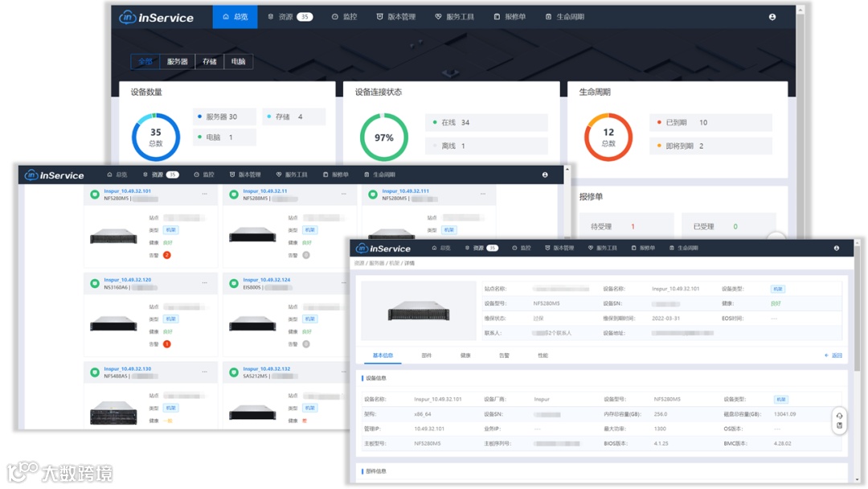Open 报修单 menu in overview window
The image size is (868, 489).
point(510,17)
